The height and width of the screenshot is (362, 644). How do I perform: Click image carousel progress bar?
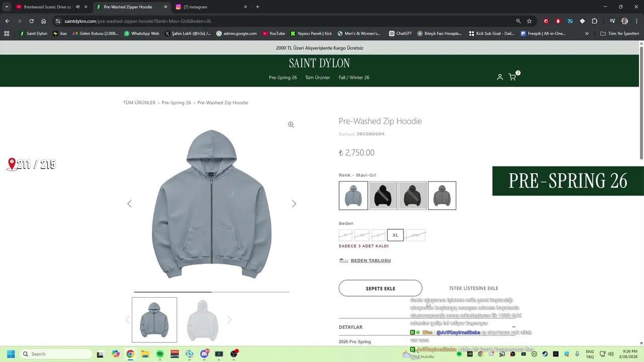pyautogui.click(x=211, y=292)
